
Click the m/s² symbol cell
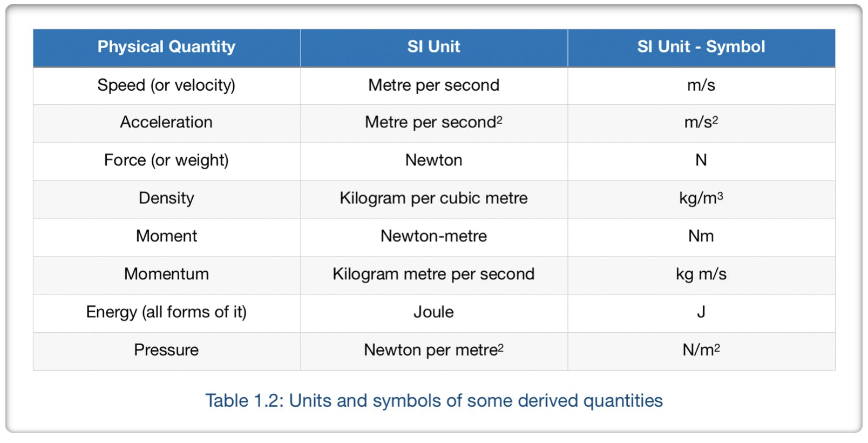coord(701,123)
